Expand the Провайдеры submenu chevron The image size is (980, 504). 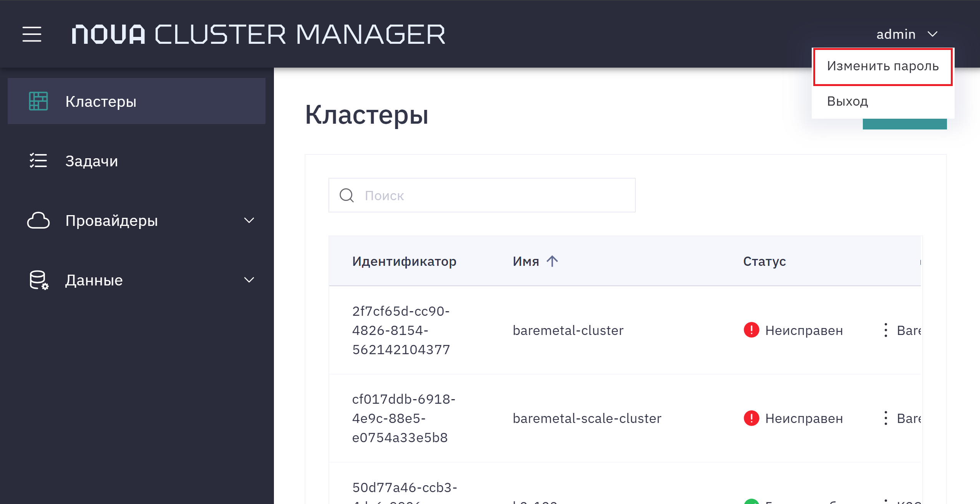click(x=249, y=220)
